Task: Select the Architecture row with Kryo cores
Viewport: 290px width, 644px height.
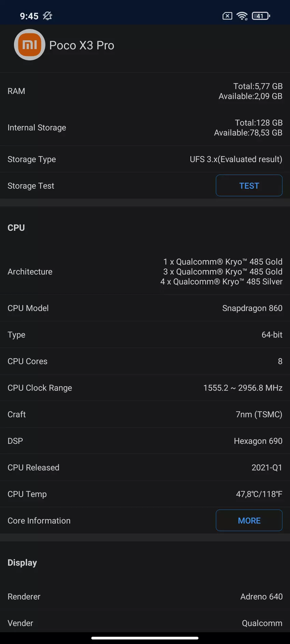Action: (x=145, y=272)
